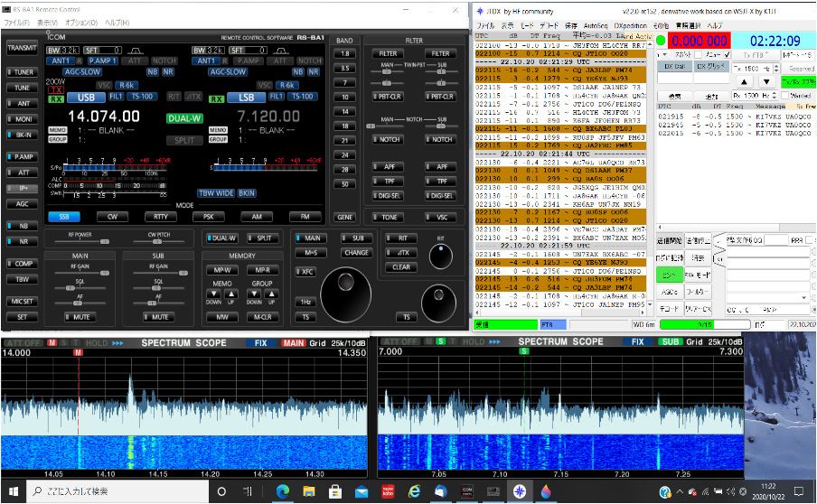Click the RIT adjustment knob
The height and width of the screenshot is (504, 817).
tap(441, 256)
